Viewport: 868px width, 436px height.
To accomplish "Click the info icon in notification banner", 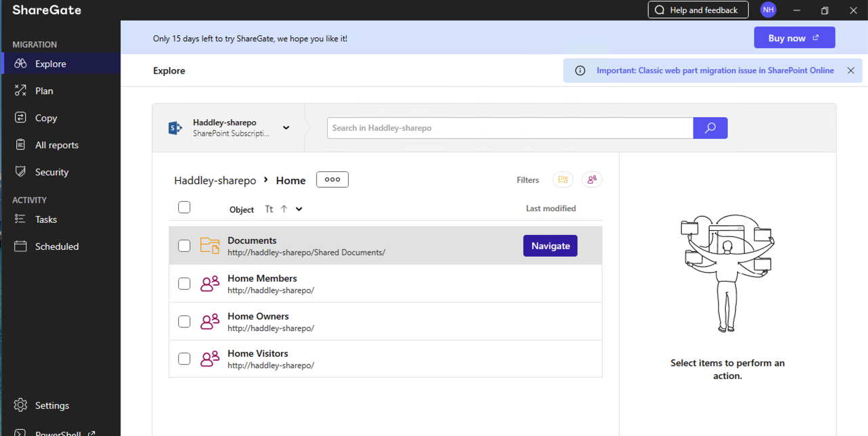I will pos(580,70).
